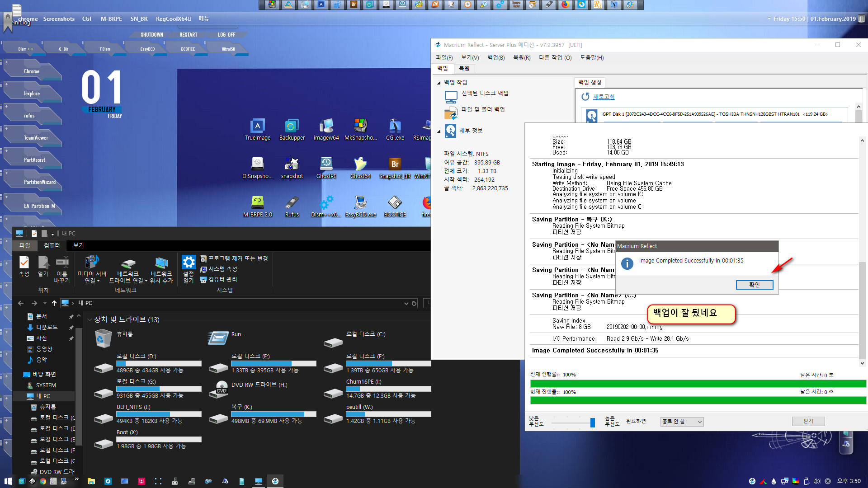Click Uninstall or change a program
Image resolution: width=868 pixels, height=488 pixels.
(x=234, y=258)
